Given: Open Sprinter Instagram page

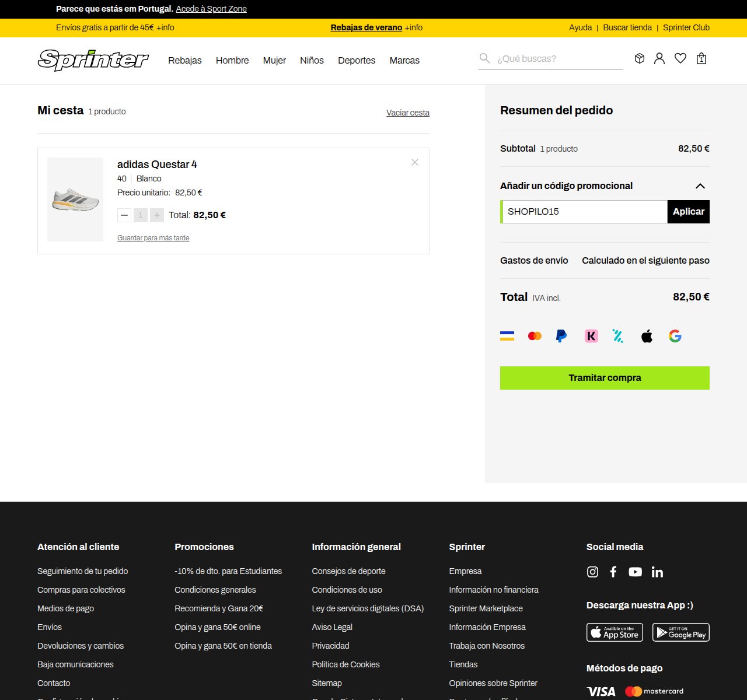Looking at the screenshot, I should tap(592, 572).
